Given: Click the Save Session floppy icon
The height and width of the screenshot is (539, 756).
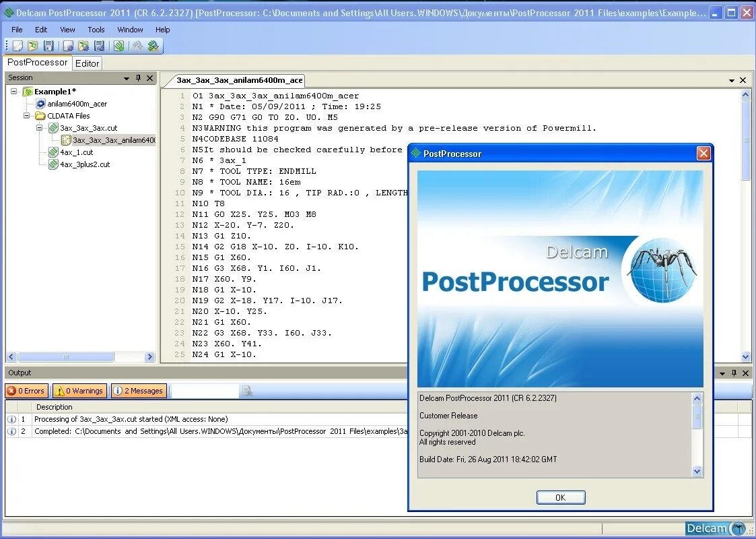Looking at the screenshot, I should pyautogui.click(x=48, y=46).
